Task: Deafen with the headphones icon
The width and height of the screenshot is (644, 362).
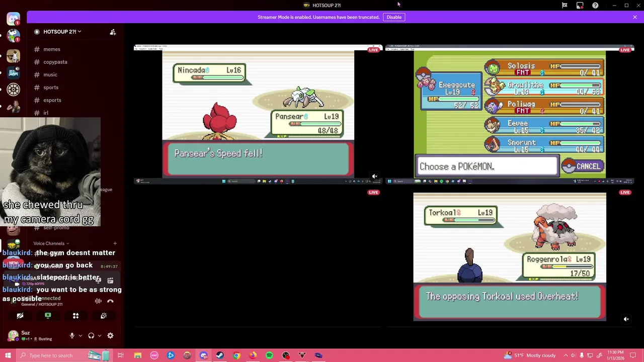Action: click(91, 336)
